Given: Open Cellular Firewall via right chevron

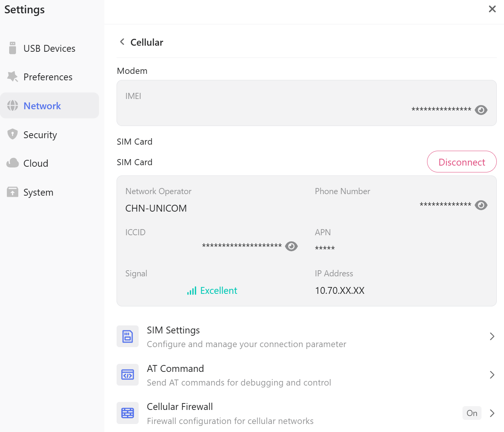Looking at the screenshot, I should pos(492,413).
